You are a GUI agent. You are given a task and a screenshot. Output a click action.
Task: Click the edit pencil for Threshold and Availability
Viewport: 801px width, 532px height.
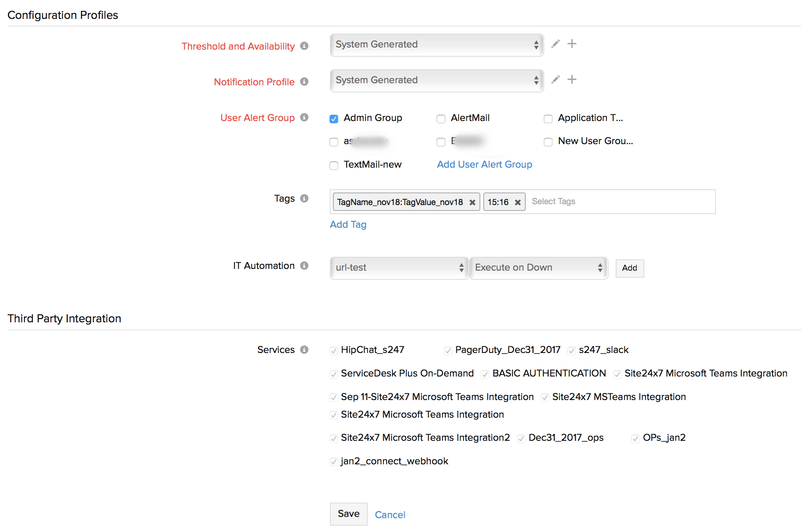pos(555,44)
